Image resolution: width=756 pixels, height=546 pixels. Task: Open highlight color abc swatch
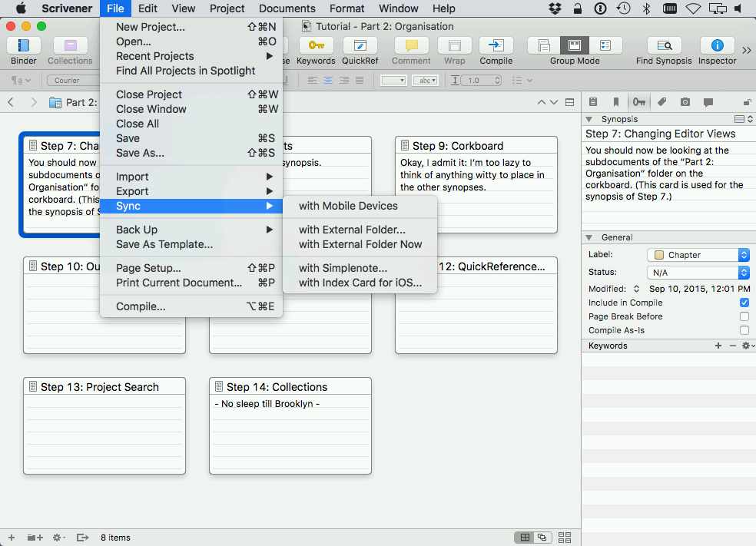coord(426,81)
